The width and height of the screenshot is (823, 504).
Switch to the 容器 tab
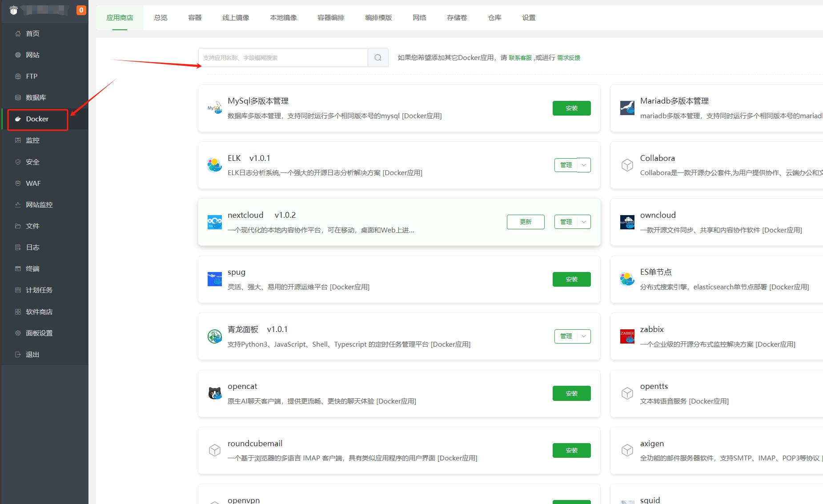pyautogui.click(x=195, y=18)
